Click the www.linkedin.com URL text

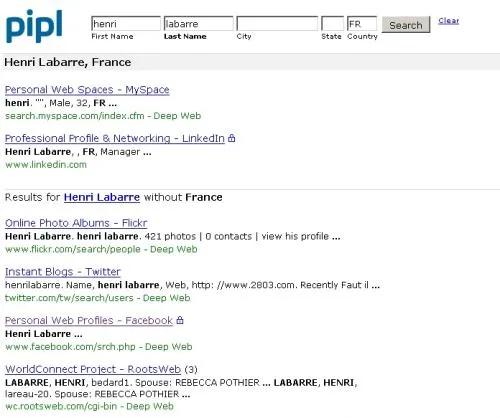[x=46, y=165]
